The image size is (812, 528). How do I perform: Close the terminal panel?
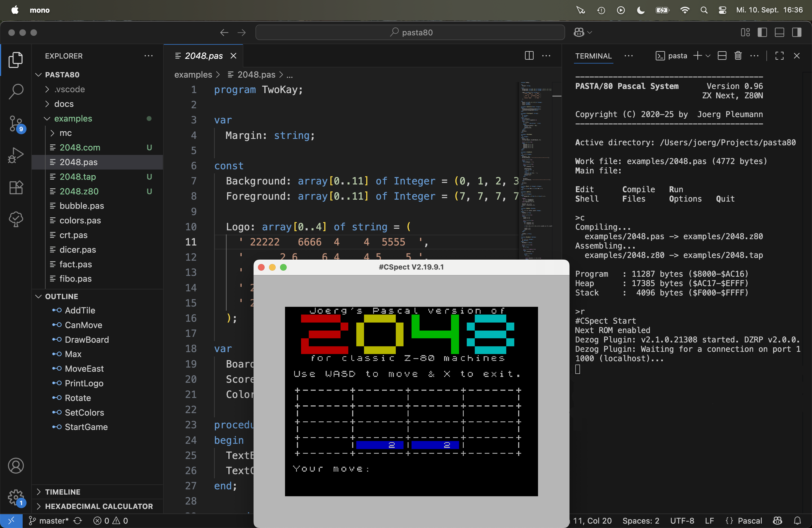coord(797,56)
